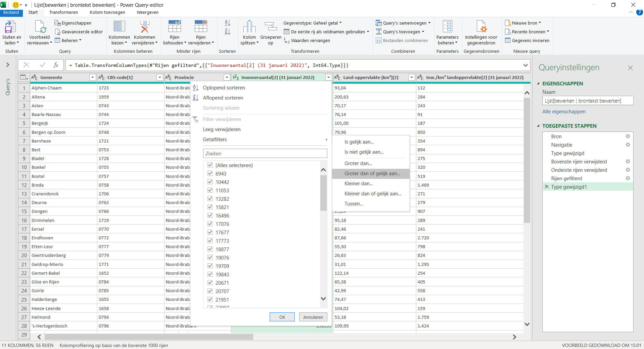Uncheck value 10442 in filter list
Image resolution: width=644 pixels, height=349 pixels.
210,182
